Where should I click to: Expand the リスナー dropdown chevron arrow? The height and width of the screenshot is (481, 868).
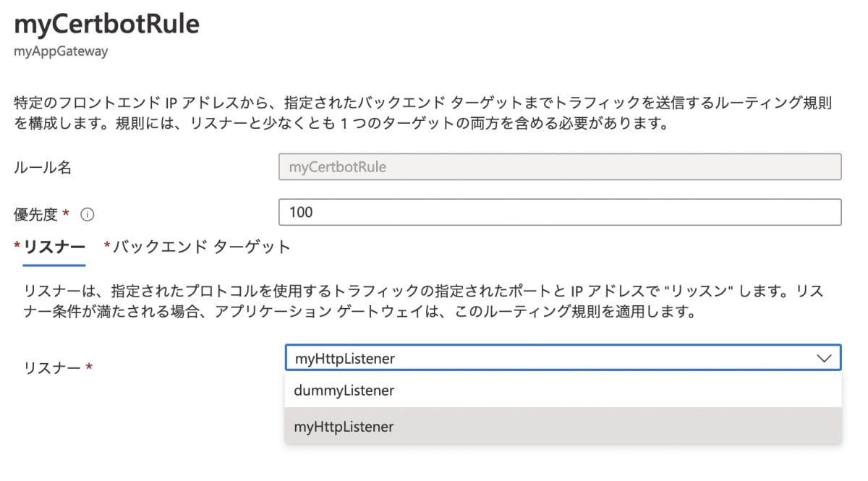[823, 358]
